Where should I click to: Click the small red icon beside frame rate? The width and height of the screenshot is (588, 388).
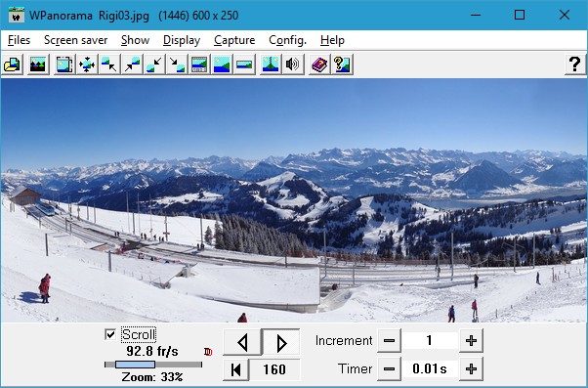pyautogui.click(x=208, y=352)
